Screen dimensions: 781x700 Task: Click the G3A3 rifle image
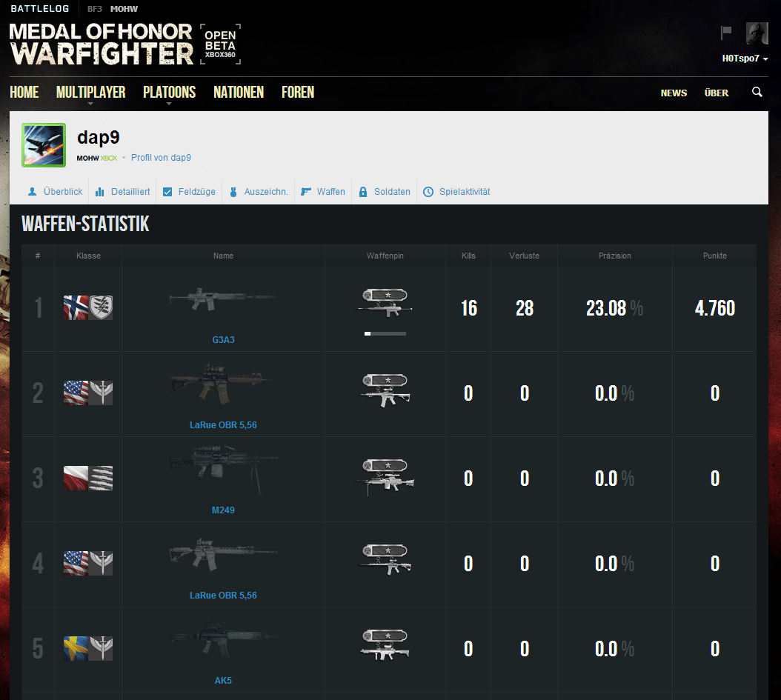pos(223,299)
